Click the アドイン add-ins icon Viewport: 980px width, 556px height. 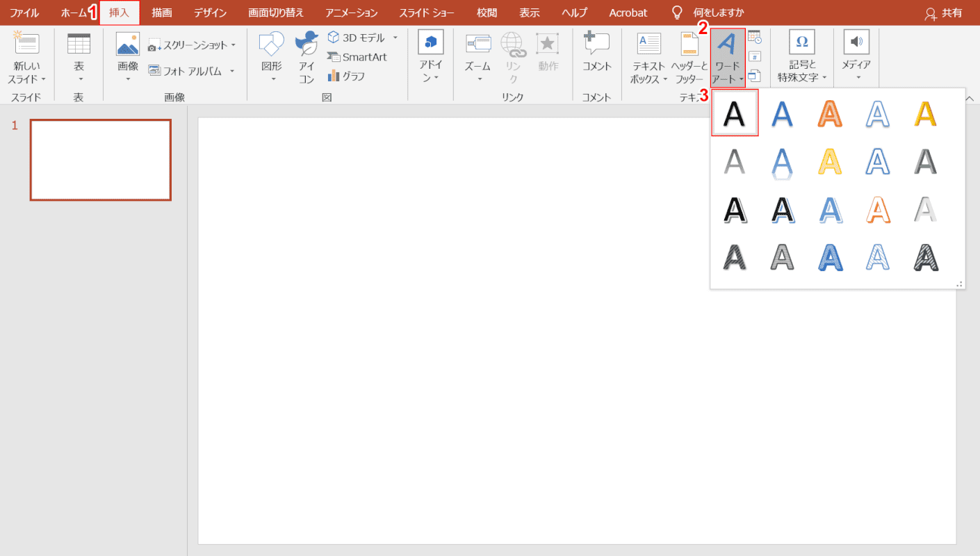431,42
